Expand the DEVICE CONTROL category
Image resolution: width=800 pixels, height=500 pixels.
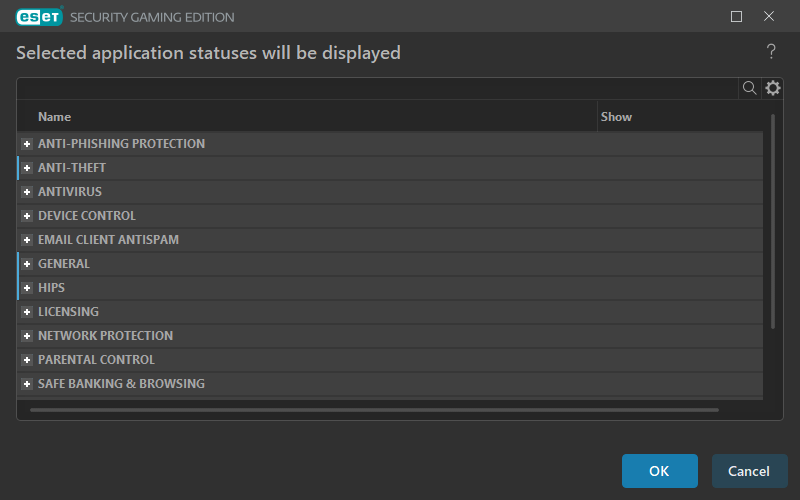pyautogui.click(x=27, y=216)
